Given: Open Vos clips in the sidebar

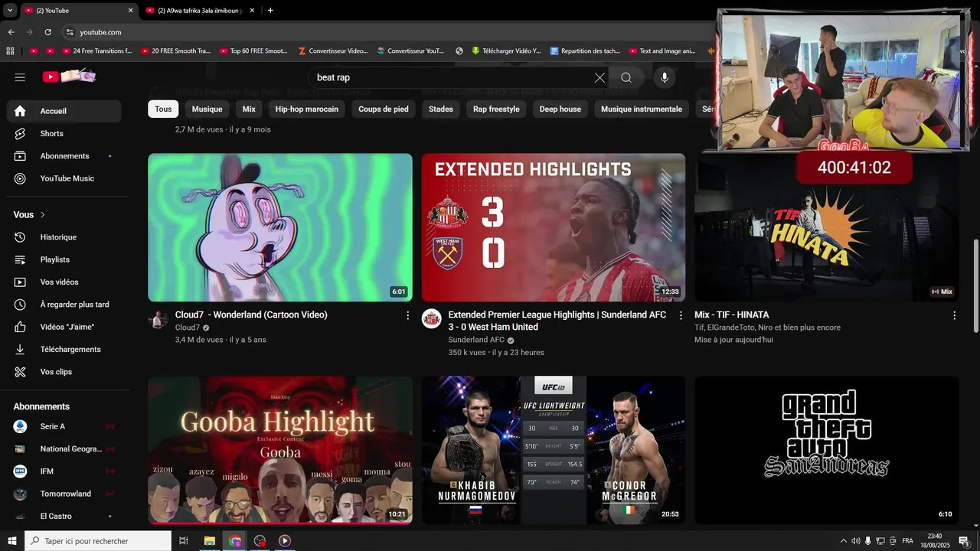Looking at the screenshot, I should [64, 372].
